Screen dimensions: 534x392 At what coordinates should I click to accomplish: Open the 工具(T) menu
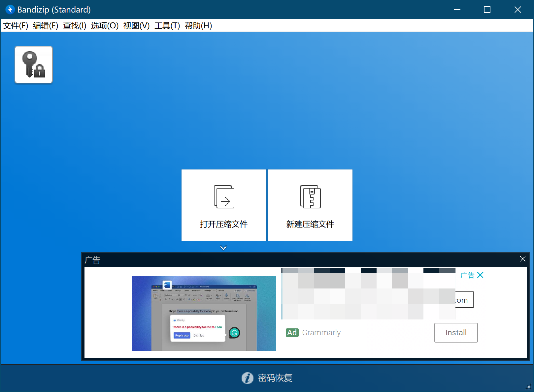pyautogui.click(x=167, y=26)
